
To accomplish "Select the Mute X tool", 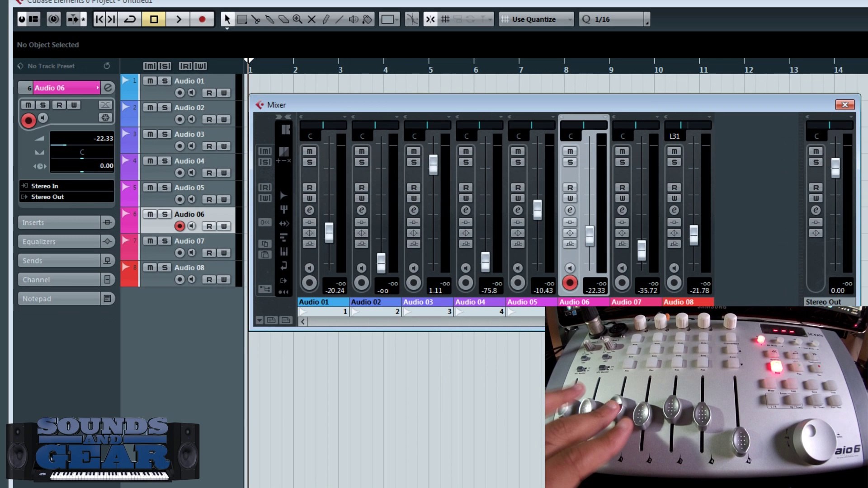I will click(311, 19).
